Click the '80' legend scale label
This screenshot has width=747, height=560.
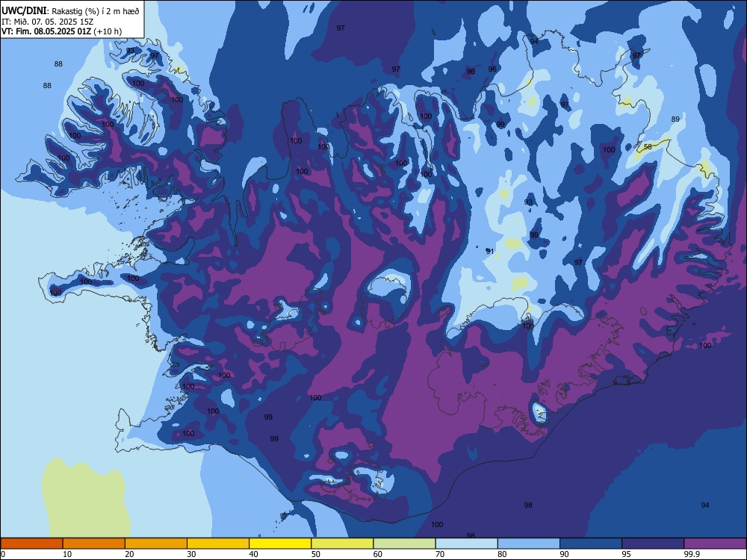tap(502, 554)
